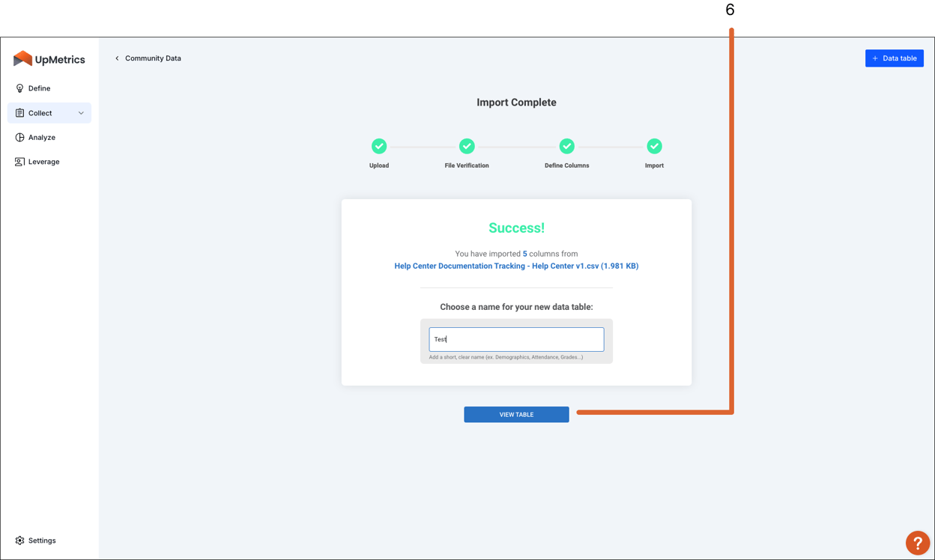This screenshot has height=560, width=935.
Task: Switch to the Collect sidebar entry
Action: 41,112
